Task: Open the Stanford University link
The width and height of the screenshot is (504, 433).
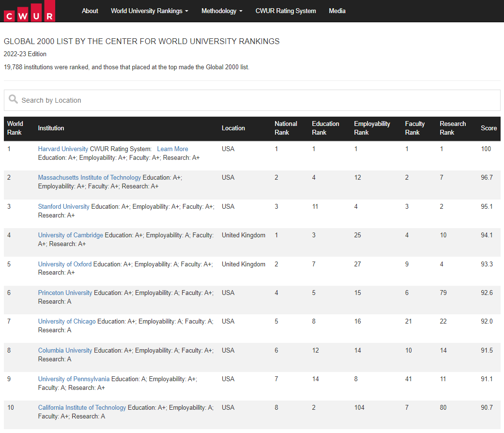Action: (x=64, y=206)
